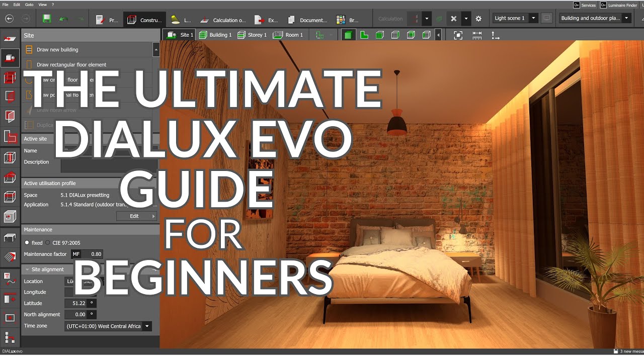Select the Materials sidebar tool
644x362 pixels.
(10, 257)
